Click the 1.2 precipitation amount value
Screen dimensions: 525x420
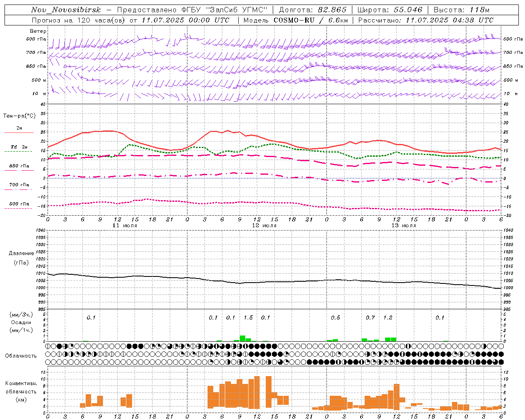point(388,317)
